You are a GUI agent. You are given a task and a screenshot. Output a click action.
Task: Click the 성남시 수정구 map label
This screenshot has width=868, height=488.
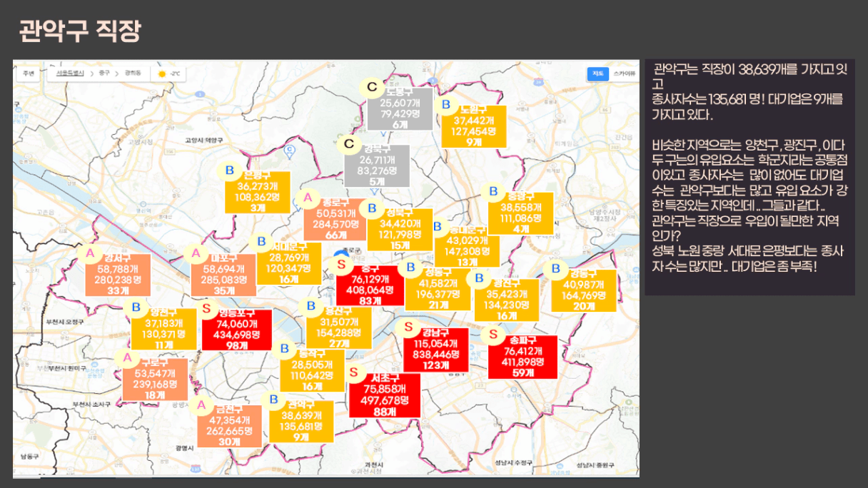coord(515,463)
